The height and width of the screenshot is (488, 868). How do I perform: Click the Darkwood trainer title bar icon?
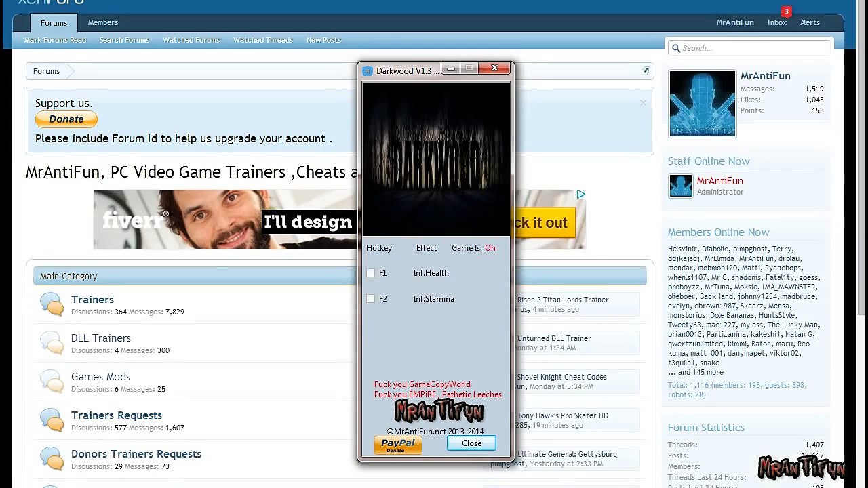coord(368,71)
